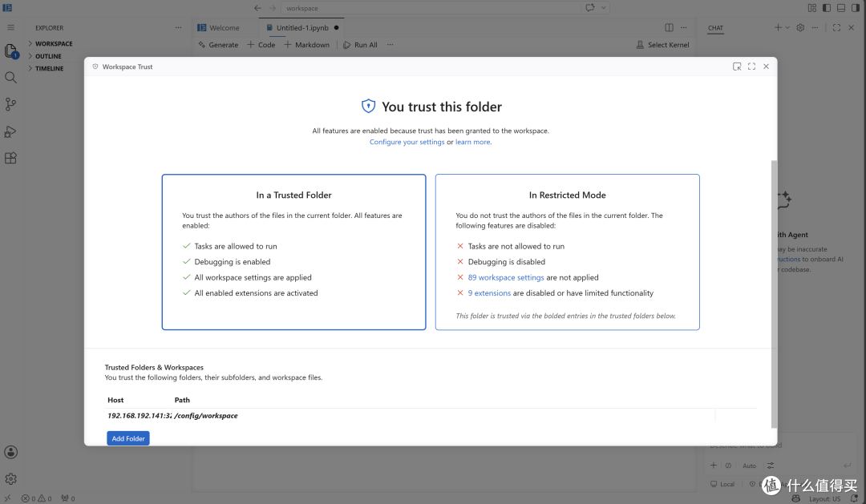The height and width of the screenshot is (504, 866).
Task: Open editor More Actions ellipsis
Action: 684,27
